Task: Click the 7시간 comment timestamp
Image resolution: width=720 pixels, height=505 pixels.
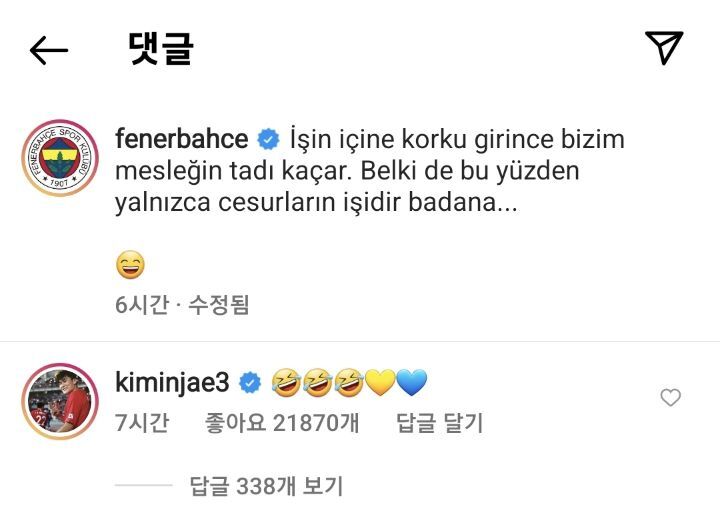Action: tap(142, 423)
